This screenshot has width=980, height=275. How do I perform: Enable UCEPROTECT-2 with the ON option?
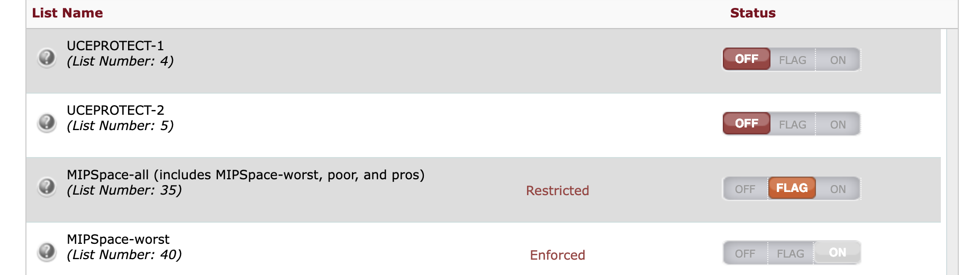pyautogui.click(x=838, y=124)
